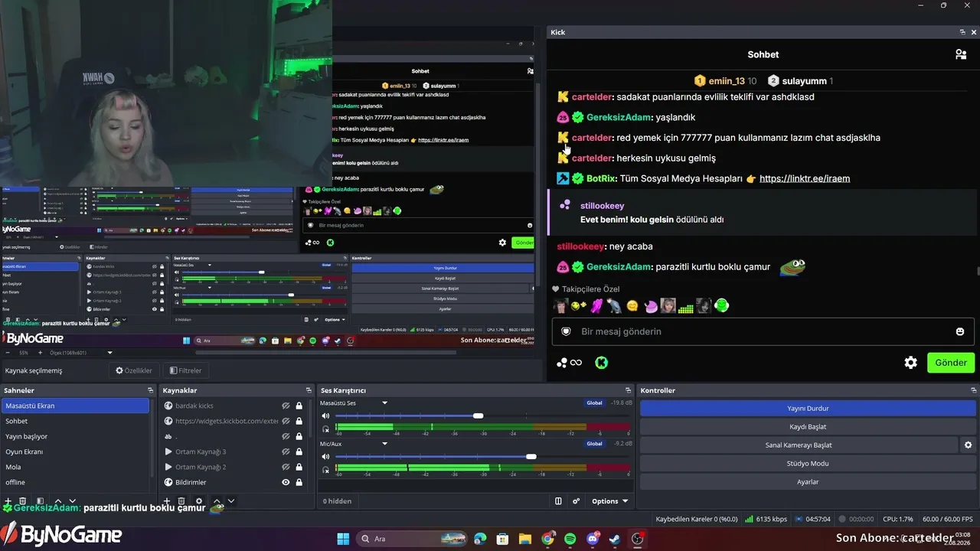Open virtual camera settings gear
The image size is (980, 551).
[968, 445]
